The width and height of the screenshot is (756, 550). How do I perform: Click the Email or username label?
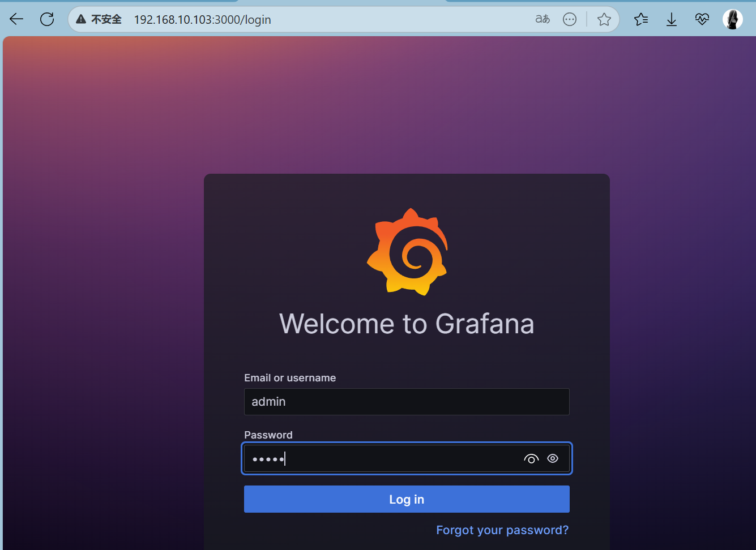(x=290, y=378)
